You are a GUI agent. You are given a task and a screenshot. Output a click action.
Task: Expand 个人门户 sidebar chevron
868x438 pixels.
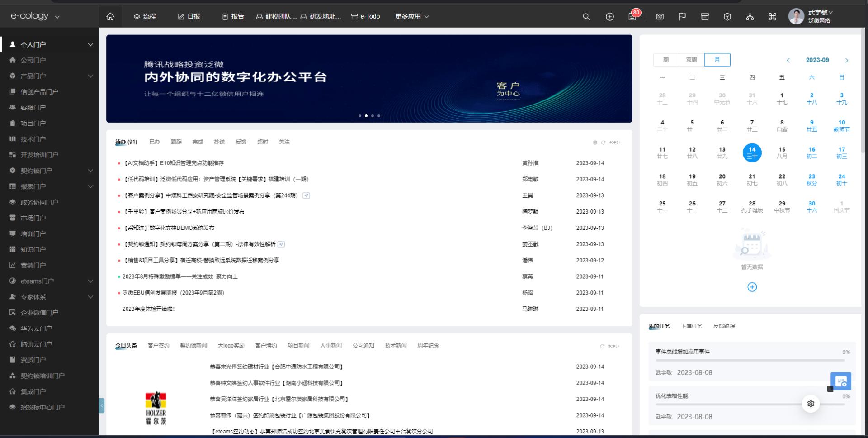point(90,44)
